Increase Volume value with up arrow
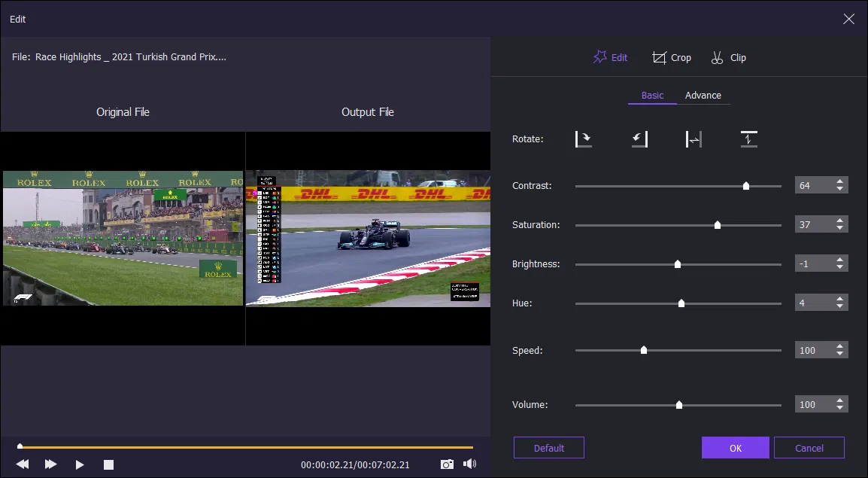This screenshot has height=478, width=868. click(x=839, y=400)
